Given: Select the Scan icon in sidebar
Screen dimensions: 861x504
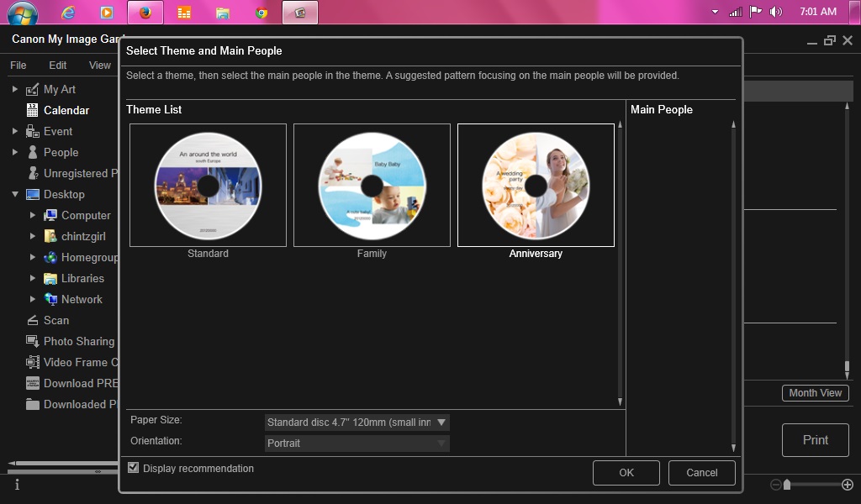Looking at the screenshot, I should 33,320.
